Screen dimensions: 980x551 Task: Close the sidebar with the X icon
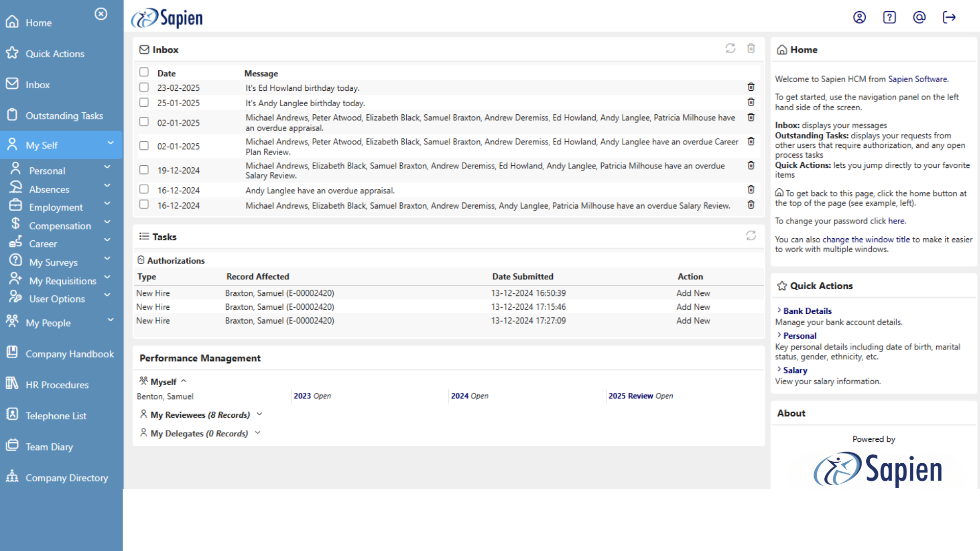point(101,14)
